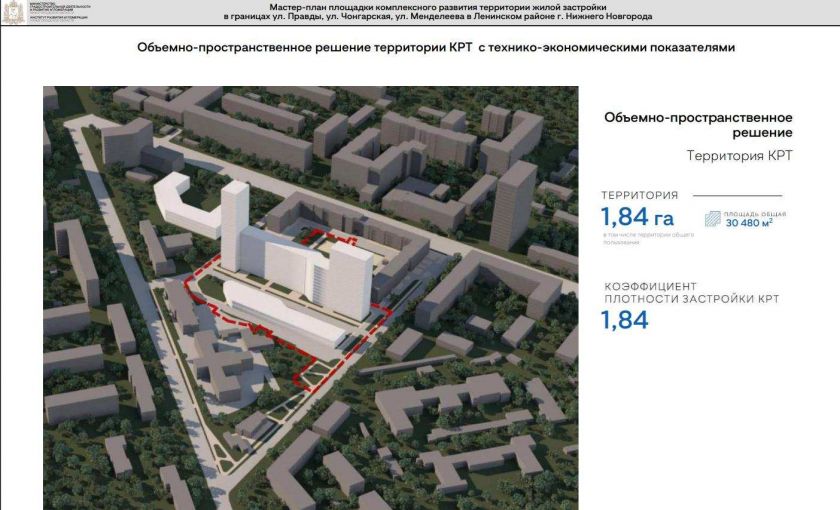Image resolution: width=840 pixels, height=510 pixels.
Task: Click the "30 480 м²" total area value
Action: point(756,223)
